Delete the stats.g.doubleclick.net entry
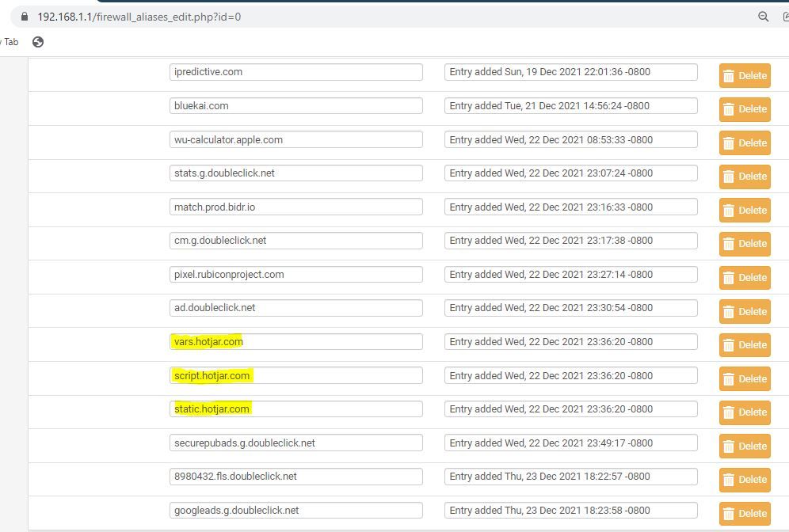789x532 pixels. click(x=745, y=177)
